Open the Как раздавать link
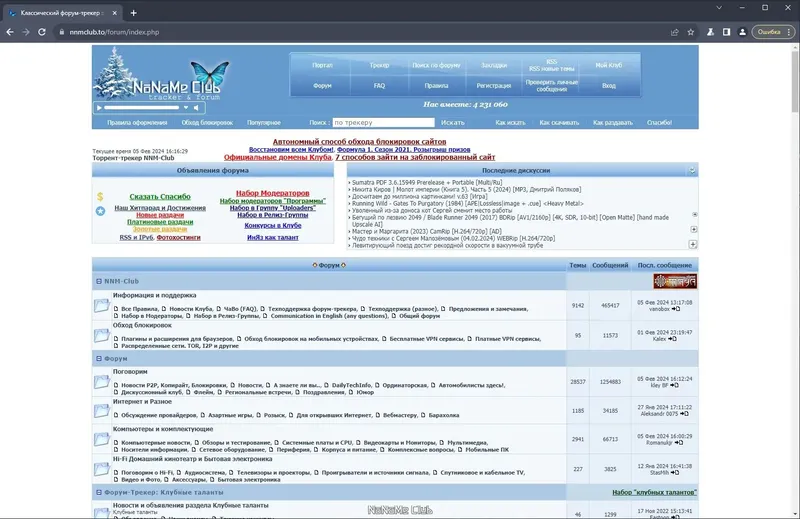800x519 pixels. pyautogui.click(x=613, y=122)
